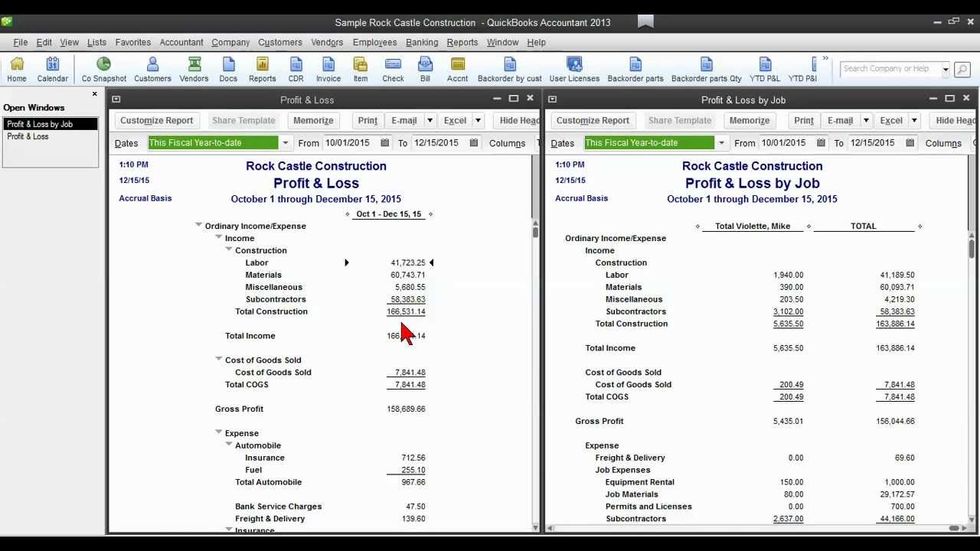Click Gross Profit 158,689.66 value
Viewport: 980px width, 551px height.
pyautogui.click(x=406, y=409)
